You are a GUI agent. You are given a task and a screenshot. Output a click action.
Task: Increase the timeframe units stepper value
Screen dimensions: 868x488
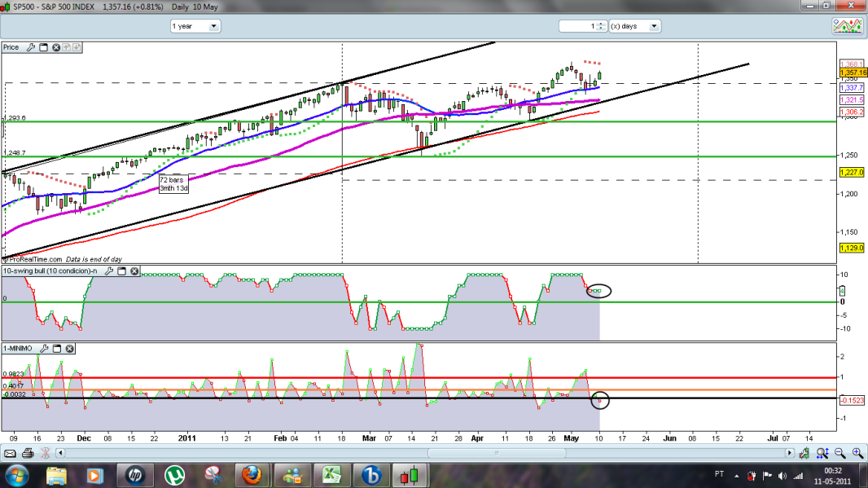[x=601, y=24]
